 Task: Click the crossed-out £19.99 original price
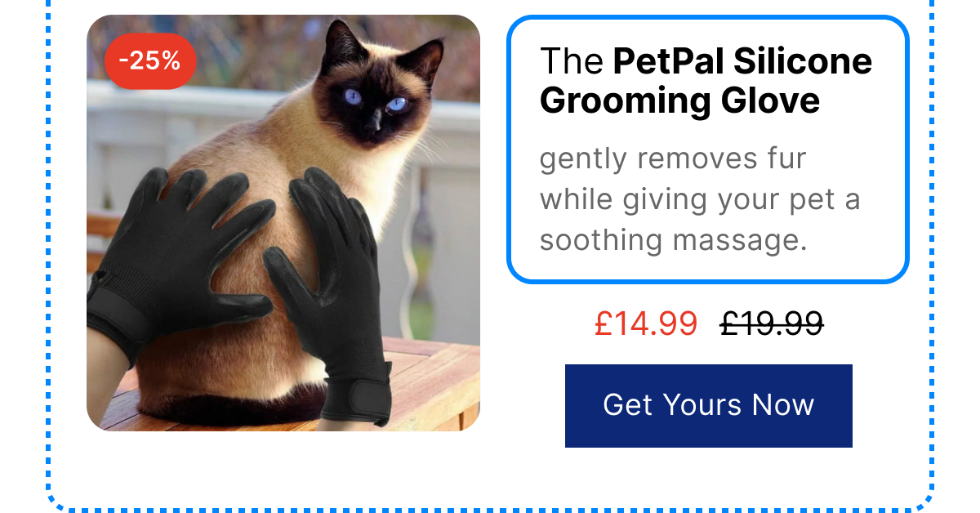(771, 323)
